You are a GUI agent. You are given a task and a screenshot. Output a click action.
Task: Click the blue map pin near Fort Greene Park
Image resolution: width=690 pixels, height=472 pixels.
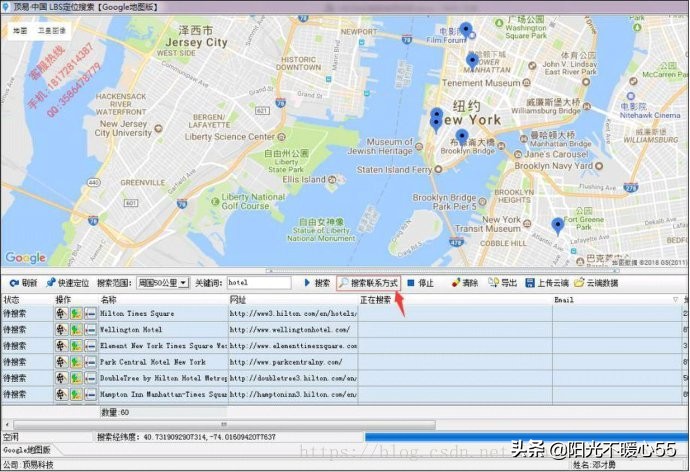pyautogui.click(x=558, y=226)
